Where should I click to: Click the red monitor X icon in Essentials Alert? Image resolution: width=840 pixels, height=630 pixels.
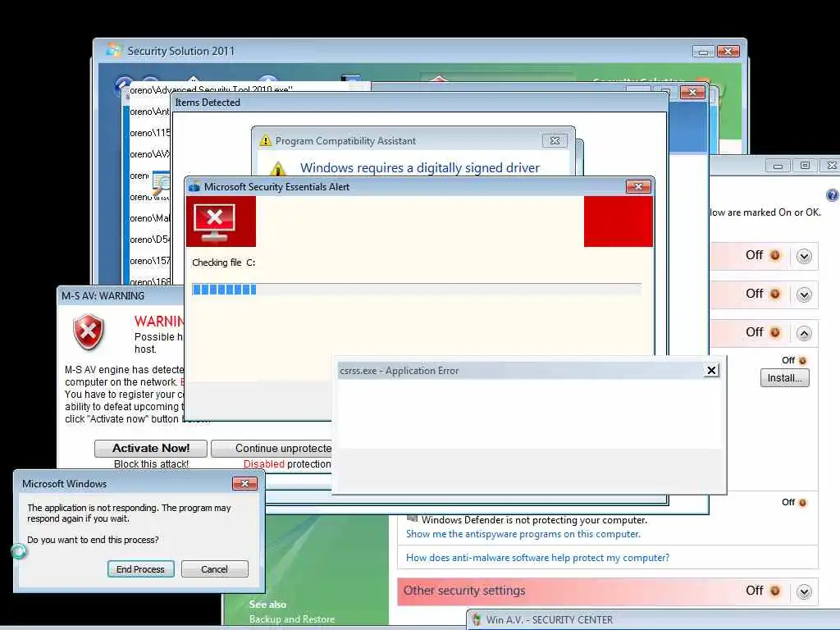pos(214,223)
